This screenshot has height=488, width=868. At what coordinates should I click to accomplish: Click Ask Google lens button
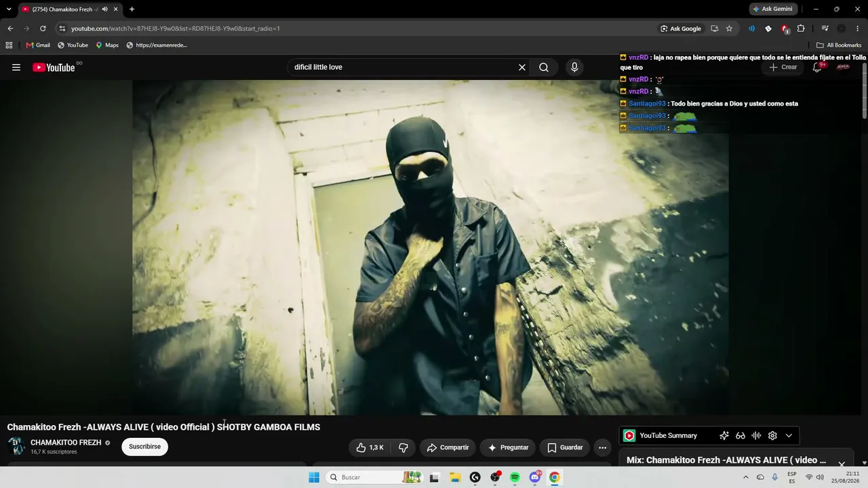(x=681, y=28)
